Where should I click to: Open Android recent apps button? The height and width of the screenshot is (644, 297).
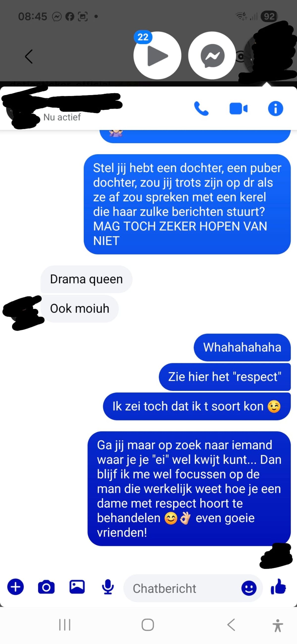(65, 625)
